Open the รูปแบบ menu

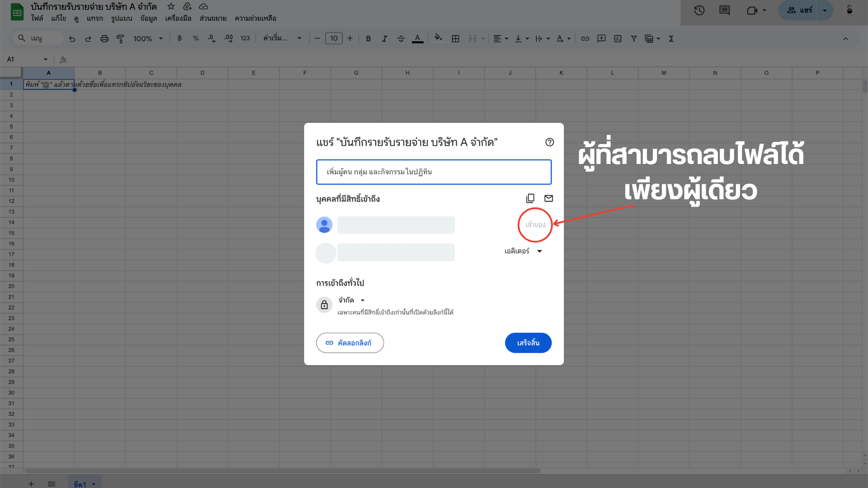point(122,19)
